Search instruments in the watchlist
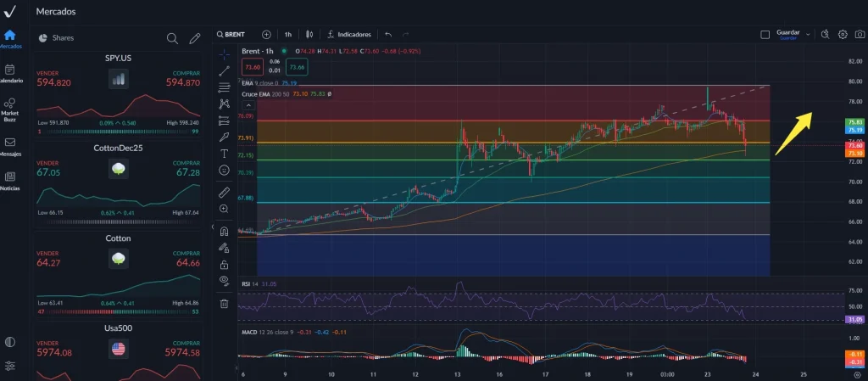Screen dimensions: 868x381 (x=172, y=38)
